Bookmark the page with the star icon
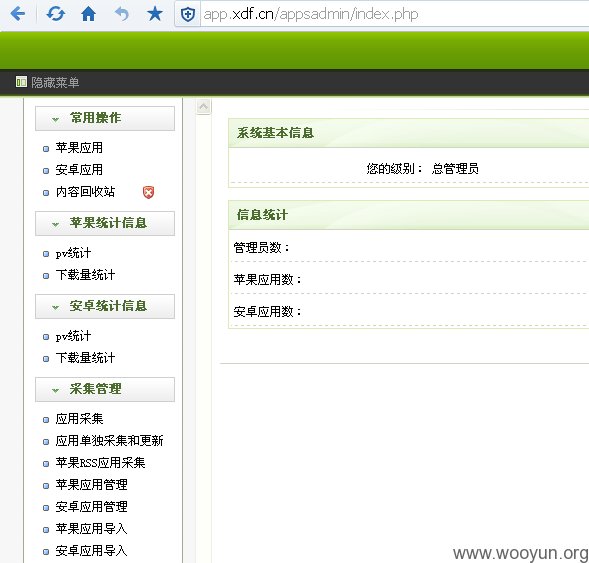Screen dimensions: 589x563 point(154,14)
